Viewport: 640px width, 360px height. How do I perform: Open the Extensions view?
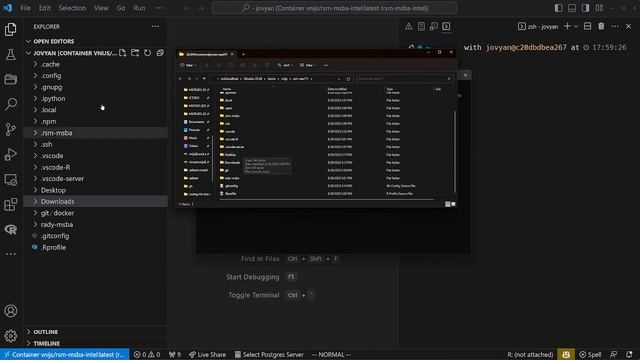tap(11, 204)
